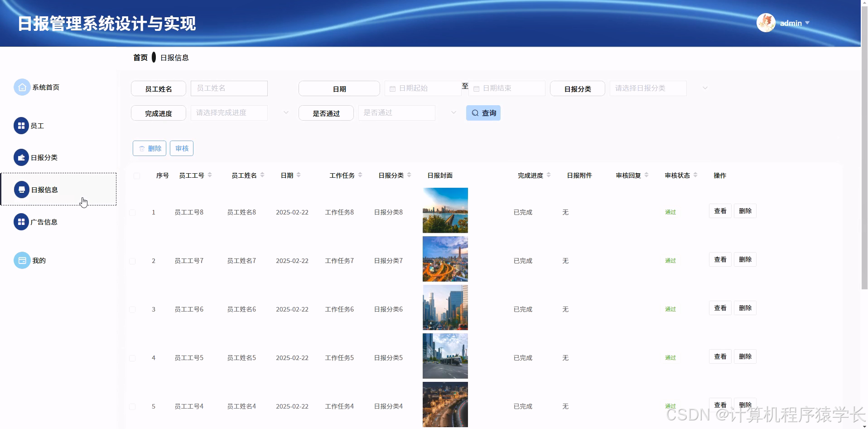Select the 日报信息 menu item
The height and width of the screenshot is (429, 868).
click(x=58, y=189)
